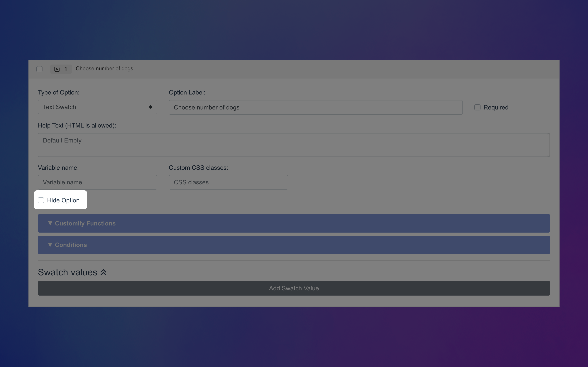Click the up-down arrows on Text Swatch select
Viewport: 588px width, 367px height.
pyautogui.click(x=151, y=107)
